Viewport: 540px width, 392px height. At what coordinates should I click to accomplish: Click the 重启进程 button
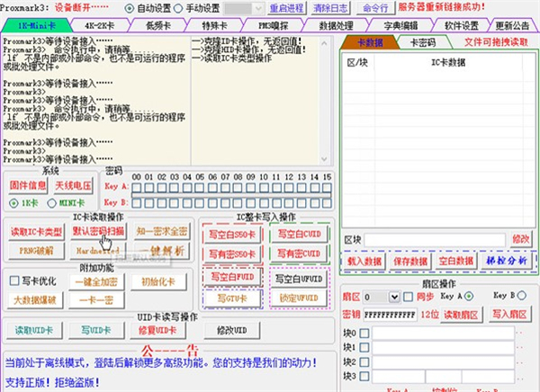pos(277,7)
